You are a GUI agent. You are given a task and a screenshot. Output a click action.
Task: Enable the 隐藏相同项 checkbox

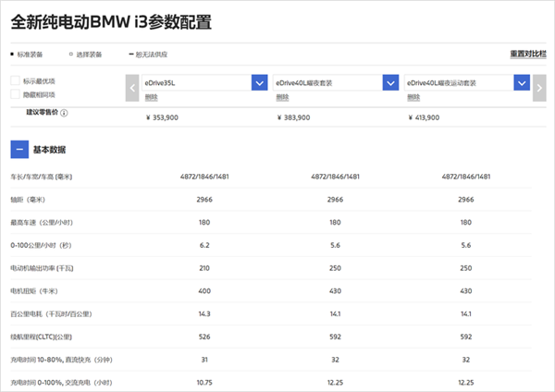[15, 93]
